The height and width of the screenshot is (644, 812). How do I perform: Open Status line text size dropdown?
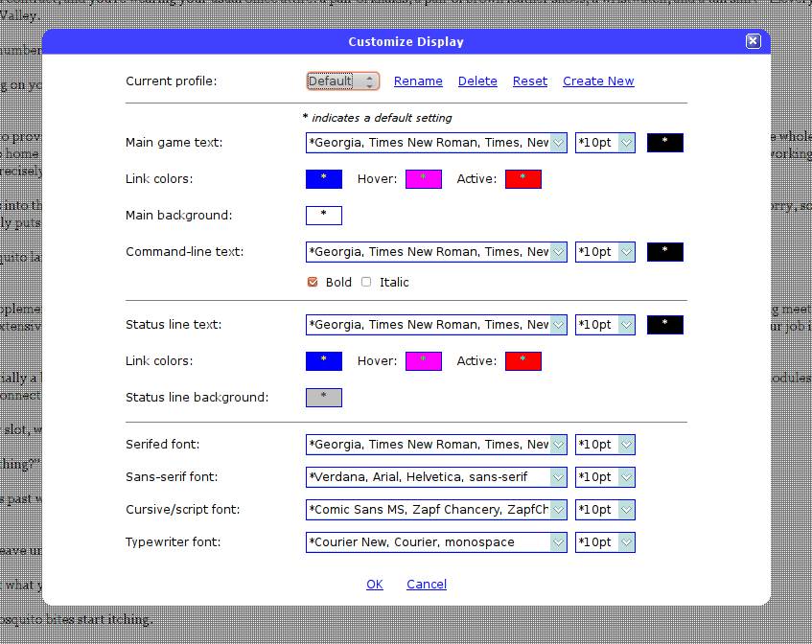click(605, 325)
